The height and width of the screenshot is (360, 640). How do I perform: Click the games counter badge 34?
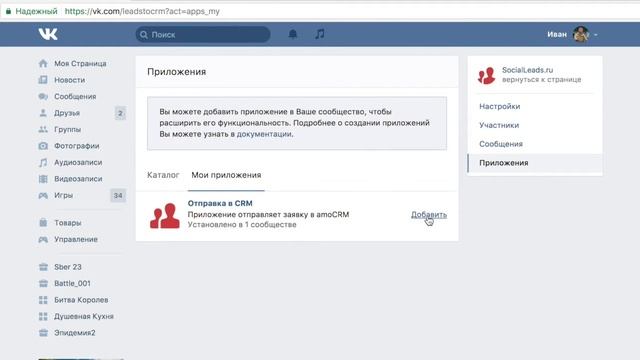(x=118, y=196)
